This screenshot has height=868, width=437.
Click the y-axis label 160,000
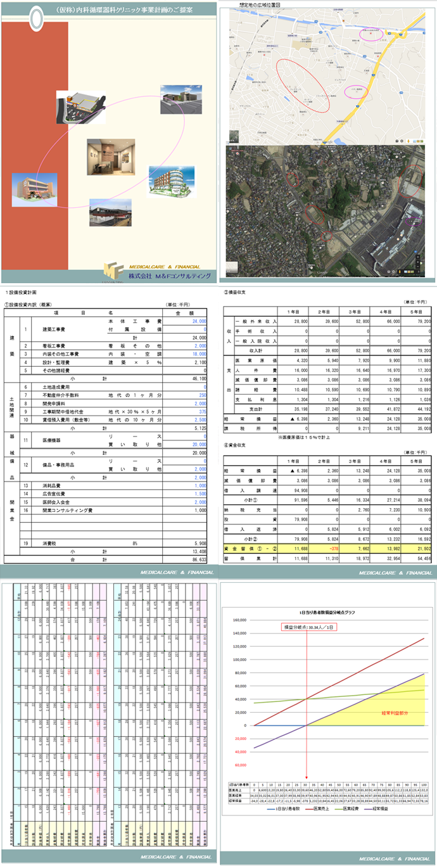pos(239,620)
